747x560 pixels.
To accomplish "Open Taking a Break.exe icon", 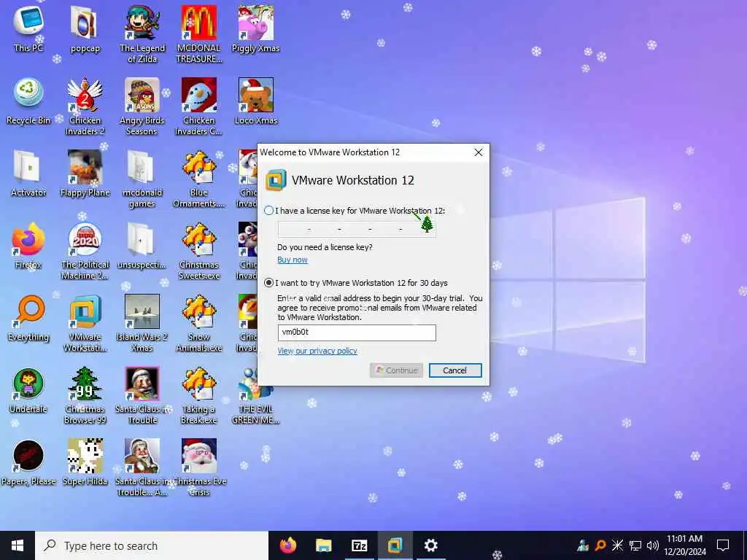I will (x=199, y=396).
